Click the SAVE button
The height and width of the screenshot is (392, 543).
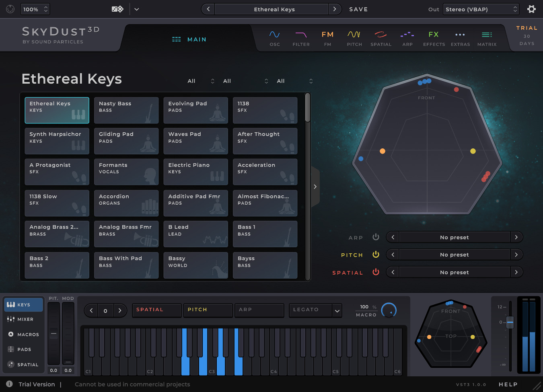[358, 9]
